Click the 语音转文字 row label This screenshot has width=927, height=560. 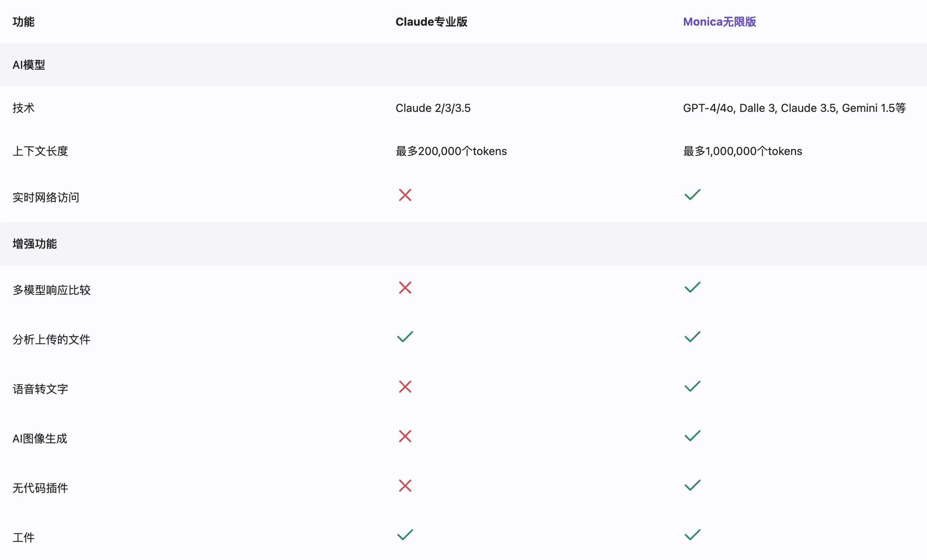(x=40, y=389)
